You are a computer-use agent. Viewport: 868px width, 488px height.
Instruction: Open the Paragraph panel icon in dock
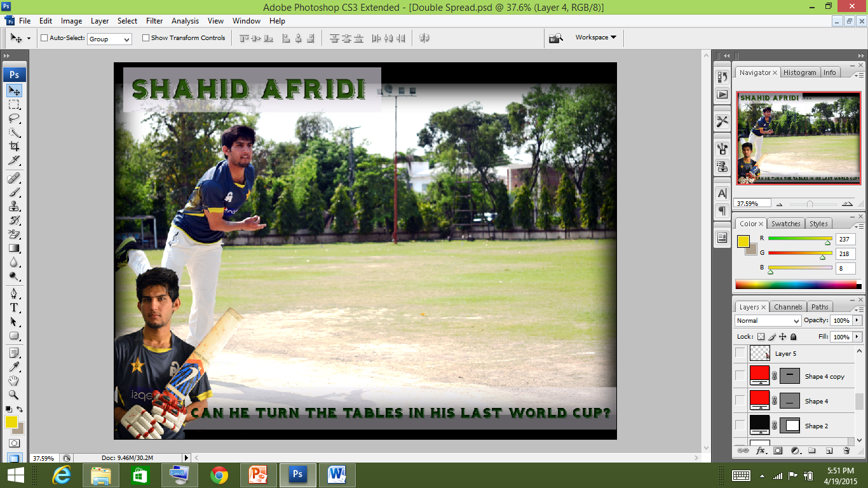pyautogui.click(x=722, y=210)
